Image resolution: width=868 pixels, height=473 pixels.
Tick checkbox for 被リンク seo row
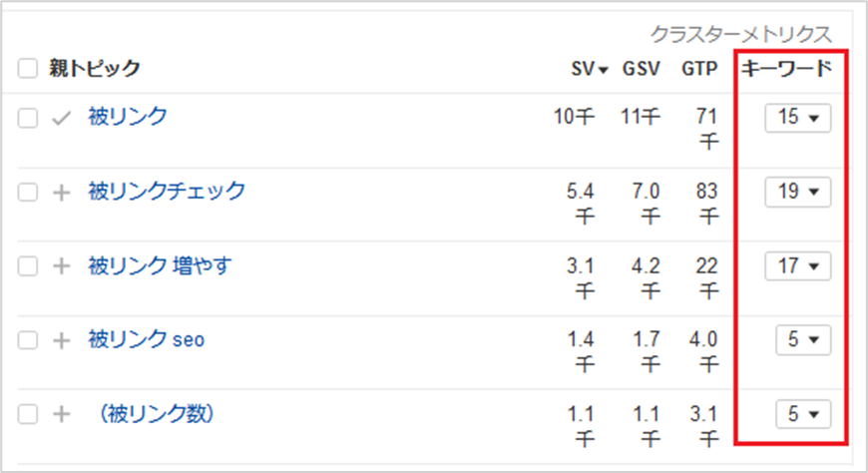pyautogui.click(x=28, y=339)
